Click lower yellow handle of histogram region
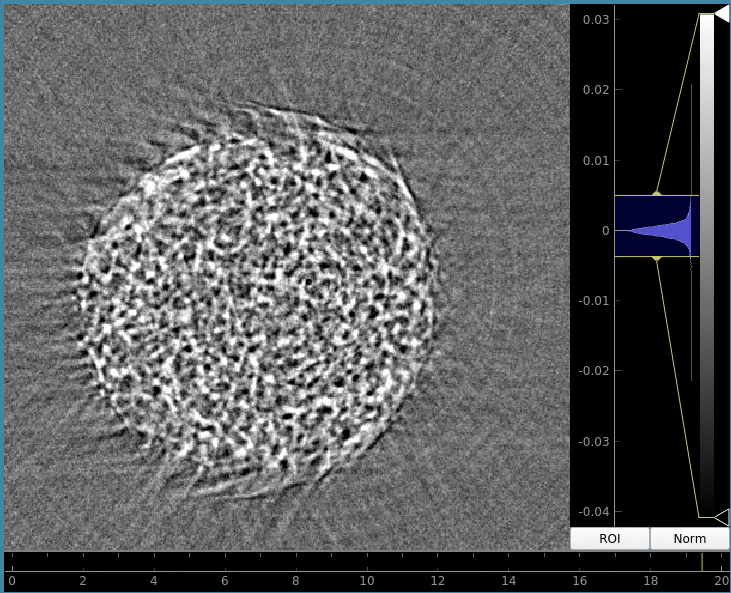731x593 pixels. (656, 258)
